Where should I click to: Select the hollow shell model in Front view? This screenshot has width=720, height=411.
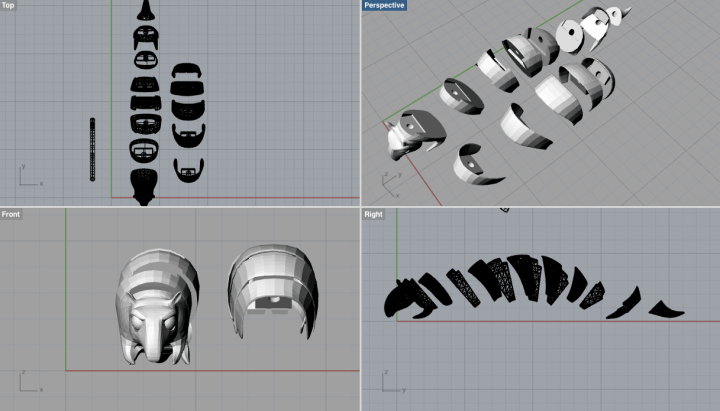[x=273, y=290]
